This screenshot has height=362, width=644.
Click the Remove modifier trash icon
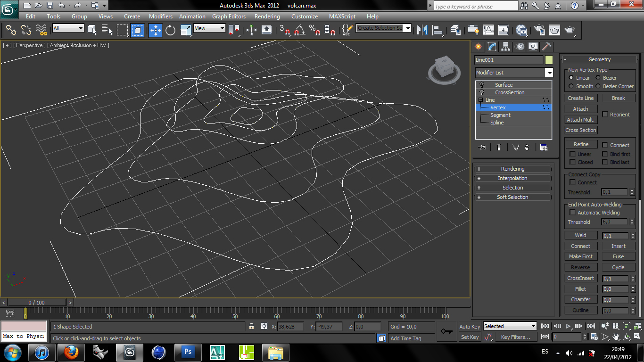click(x=528, y=147)
